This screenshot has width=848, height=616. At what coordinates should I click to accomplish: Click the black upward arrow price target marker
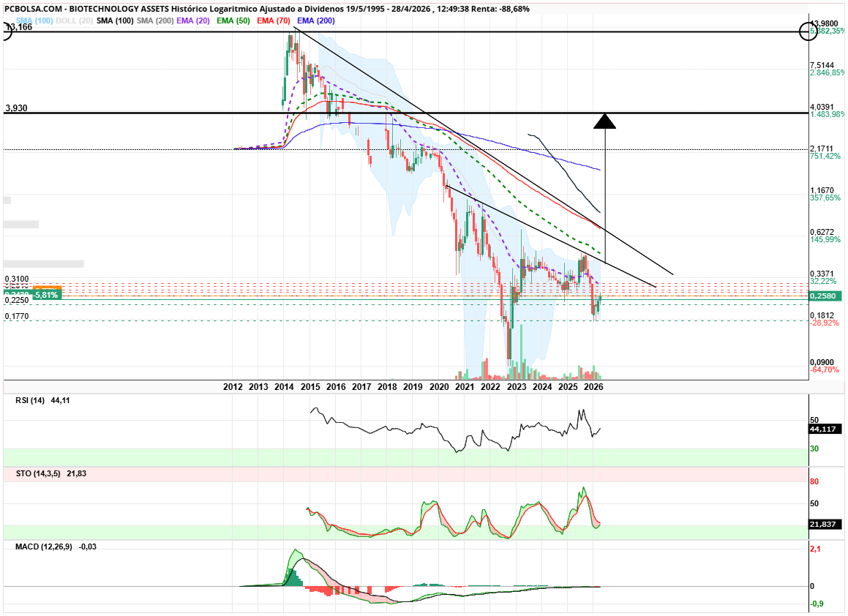click(604, 121)
